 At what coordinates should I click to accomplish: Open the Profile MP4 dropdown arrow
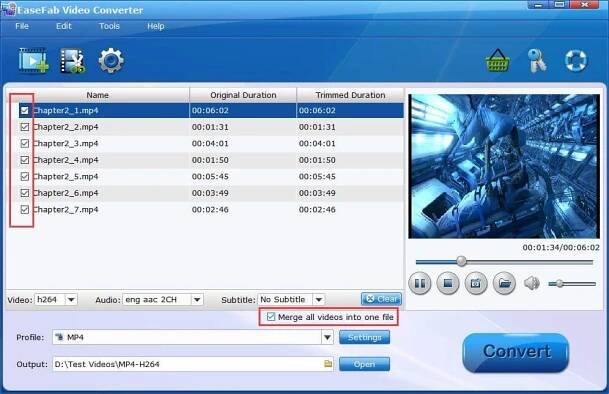coord(327,337)
